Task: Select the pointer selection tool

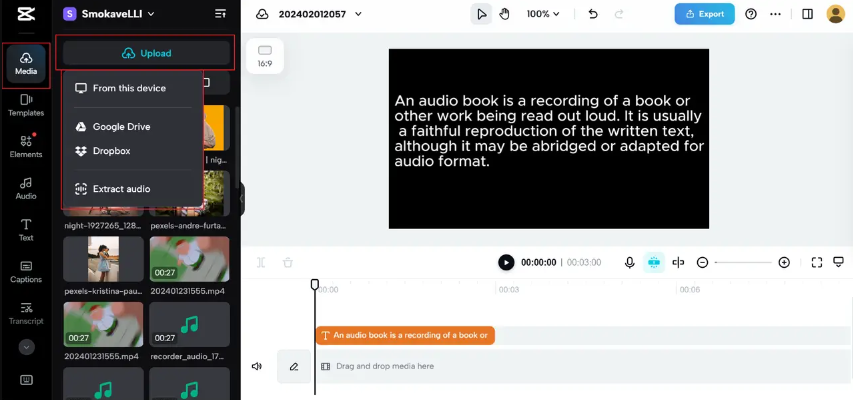Action: (x=481, y=14)
